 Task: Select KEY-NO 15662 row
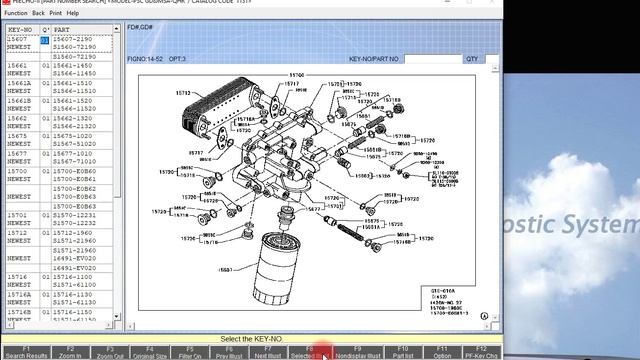pos(59,122)
